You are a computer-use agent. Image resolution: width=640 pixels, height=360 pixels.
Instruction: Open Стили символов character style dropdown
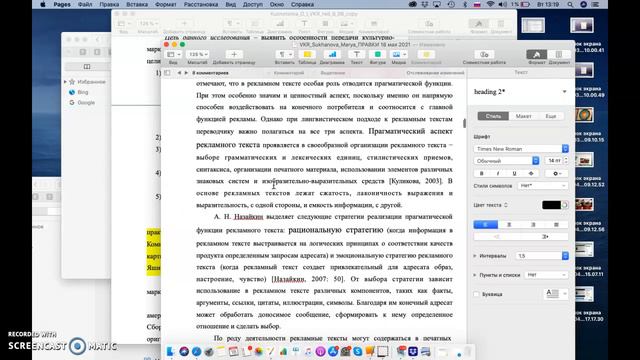point(542,186)
